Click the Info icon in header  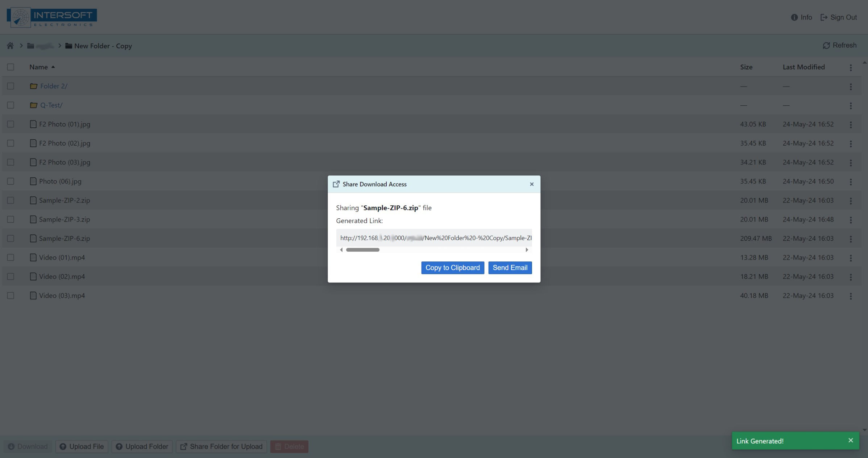794,17
